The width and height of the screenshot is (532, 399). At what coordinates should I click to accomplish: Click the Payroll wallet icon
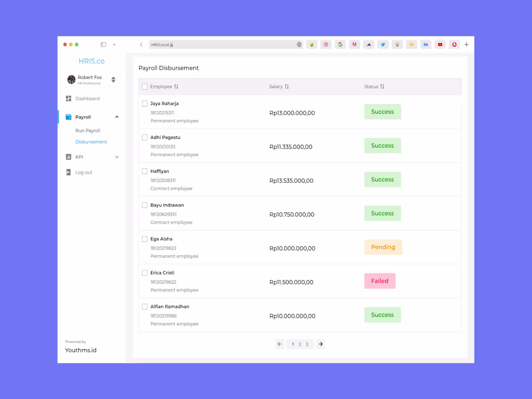tap(69, 117)
